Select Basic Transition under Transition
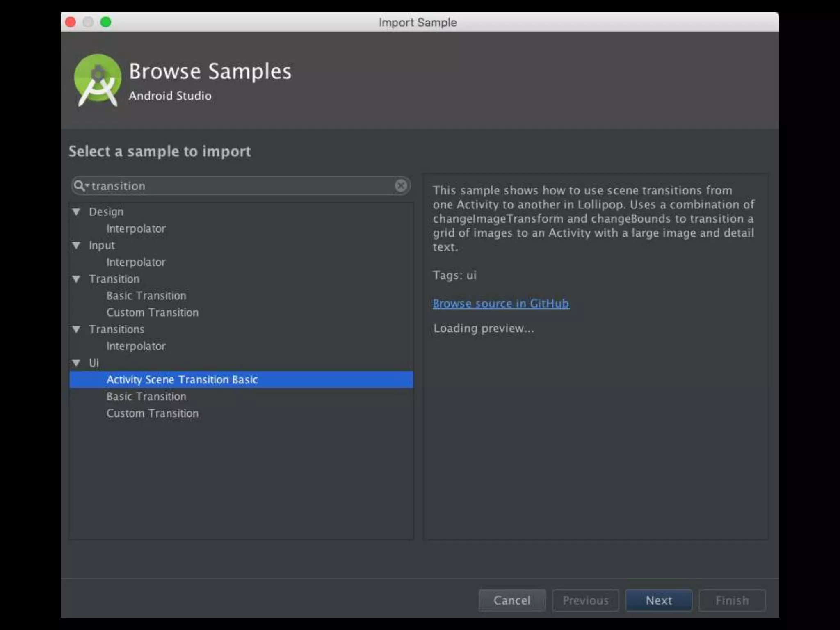The image size is (840, 630). point(146,296)
